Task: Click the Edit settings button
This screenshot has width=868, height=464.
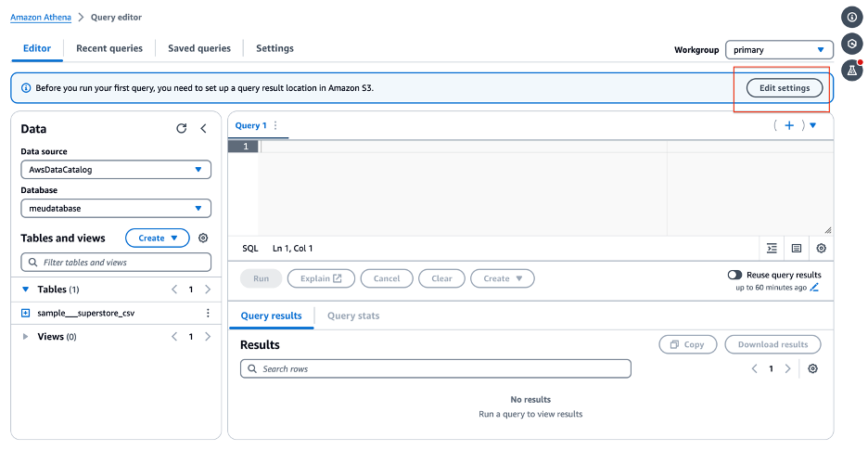Action: (x=785, y=87)
